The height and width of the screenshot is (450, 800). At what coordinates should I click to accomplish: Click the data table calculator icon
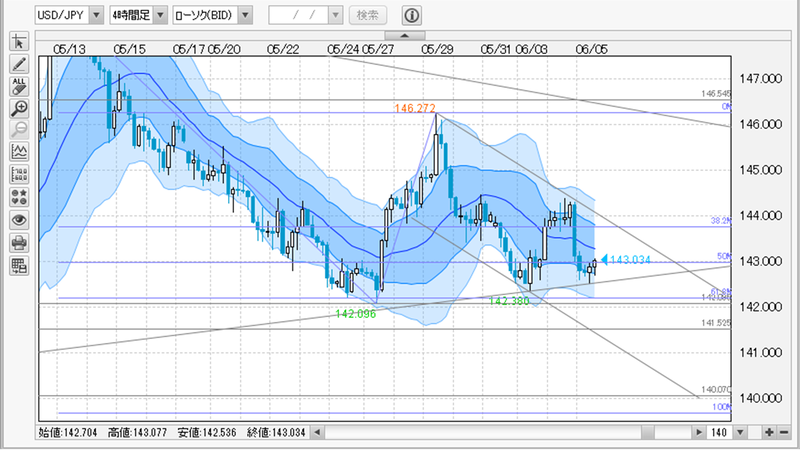[18, 264]
